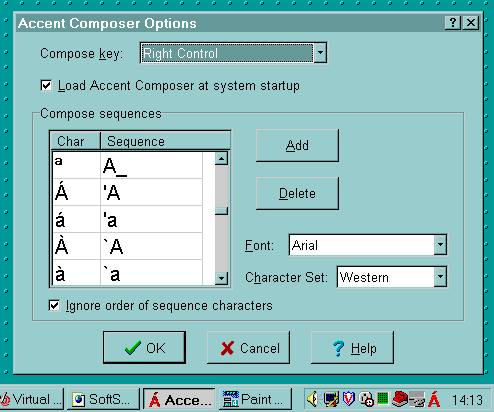Open the Paint taskbar item
Viewport: 494px width, 412px height.
tap(255, 399)
